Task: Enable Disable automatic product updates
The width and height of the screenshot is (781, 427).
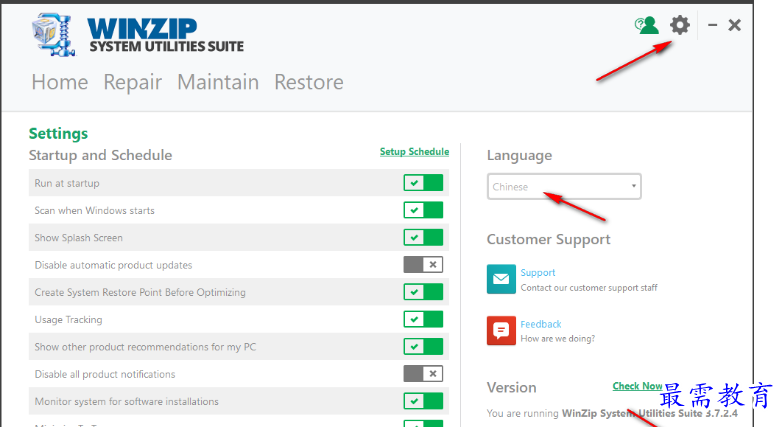Action: click(x=423, y=265)
